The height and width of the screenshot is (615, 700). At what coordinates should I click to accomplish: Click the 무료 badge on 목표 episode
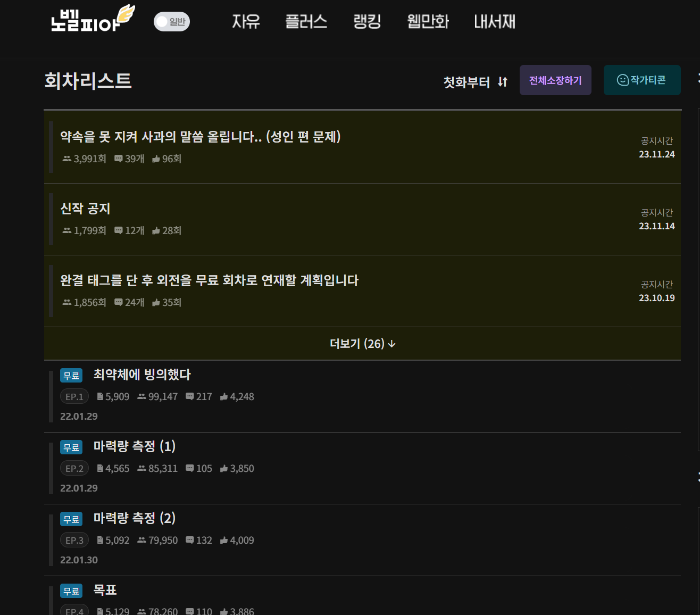[71, 591]
